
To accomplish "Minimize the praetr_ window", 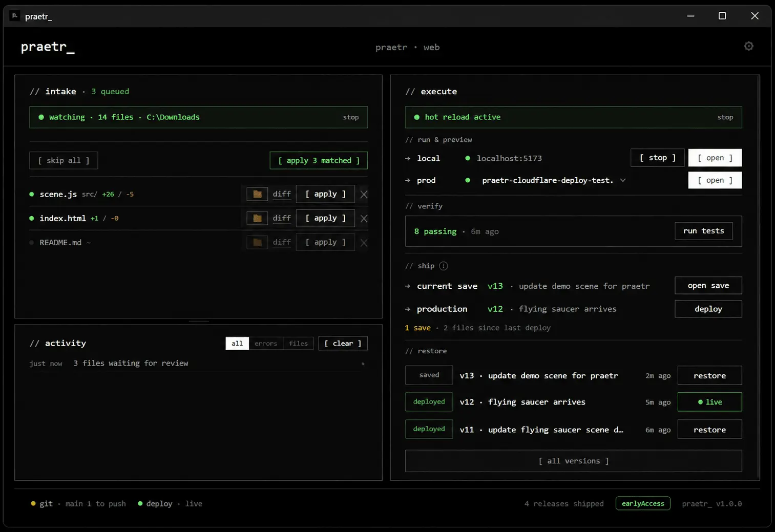I will [x=690, y=16].
